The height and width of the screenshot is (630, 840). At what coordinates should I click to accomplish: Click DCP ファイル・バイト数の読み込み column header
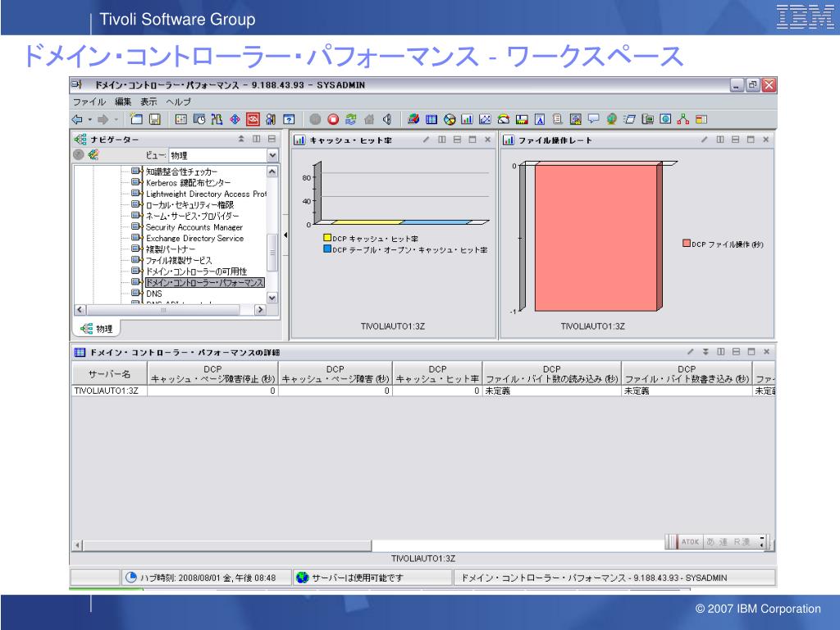coord(552,373)
